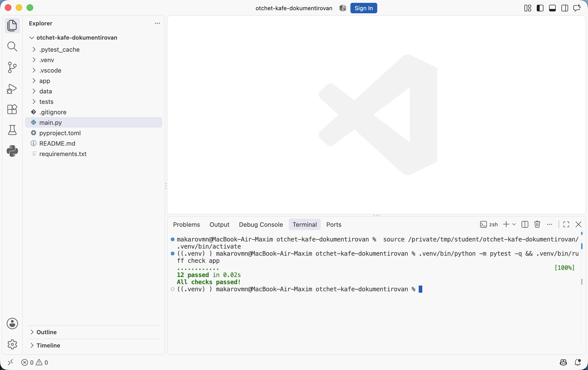
Task: Open the Source Control view
Action: (x=12, y=67)
